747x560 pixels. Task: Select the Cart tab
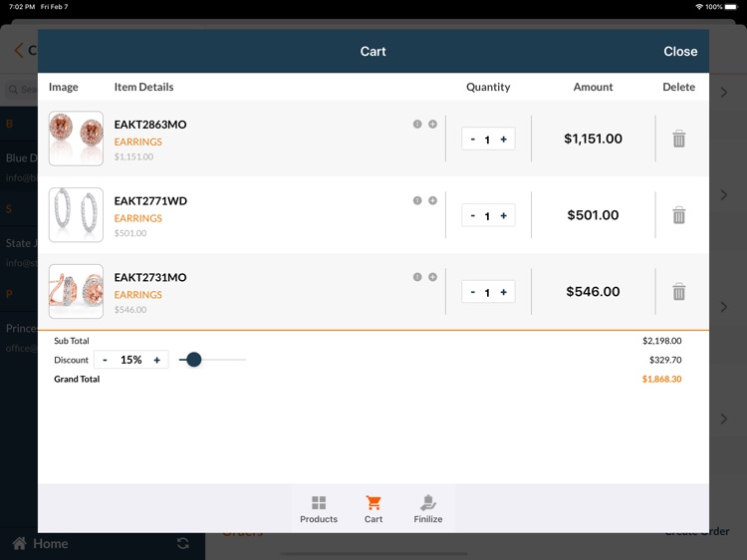tap(373, 509)
